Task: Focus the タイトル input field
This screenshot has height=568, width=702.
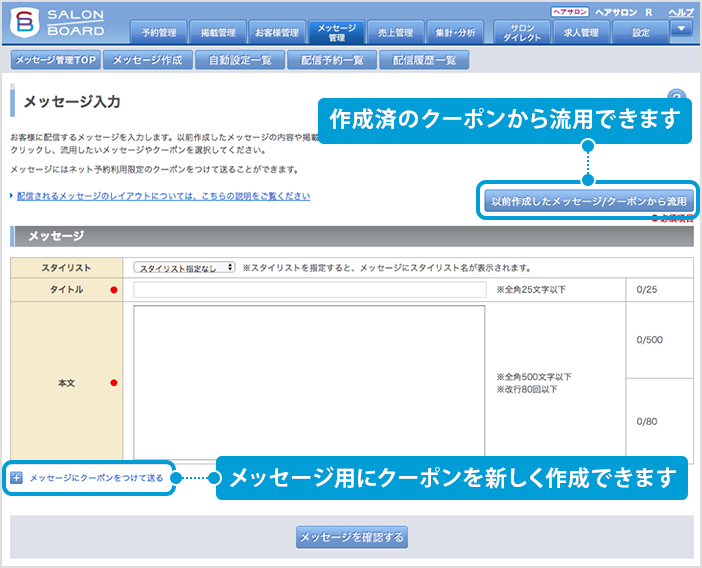Action: point(310,290)
